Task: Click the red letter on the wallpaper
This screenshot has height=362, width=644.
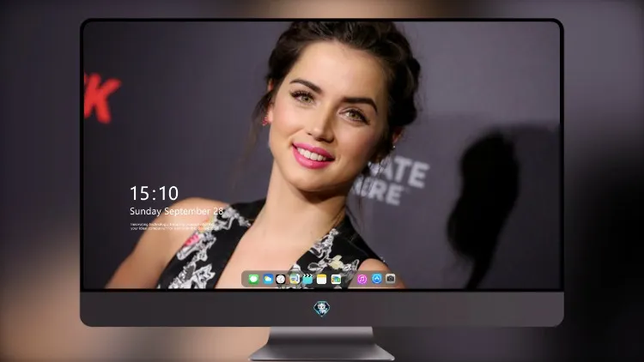Action: 101,99
